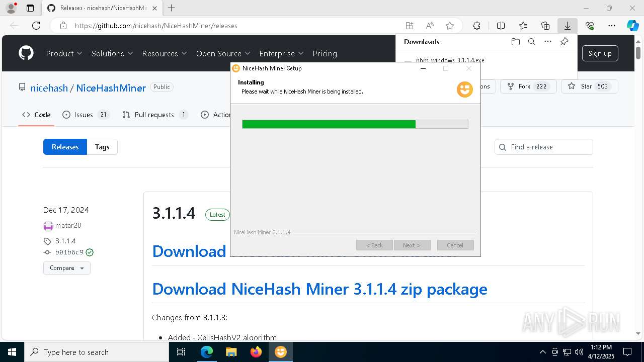Star the NiceHashMiner repository
644x362 pixels.
point(589,86)
